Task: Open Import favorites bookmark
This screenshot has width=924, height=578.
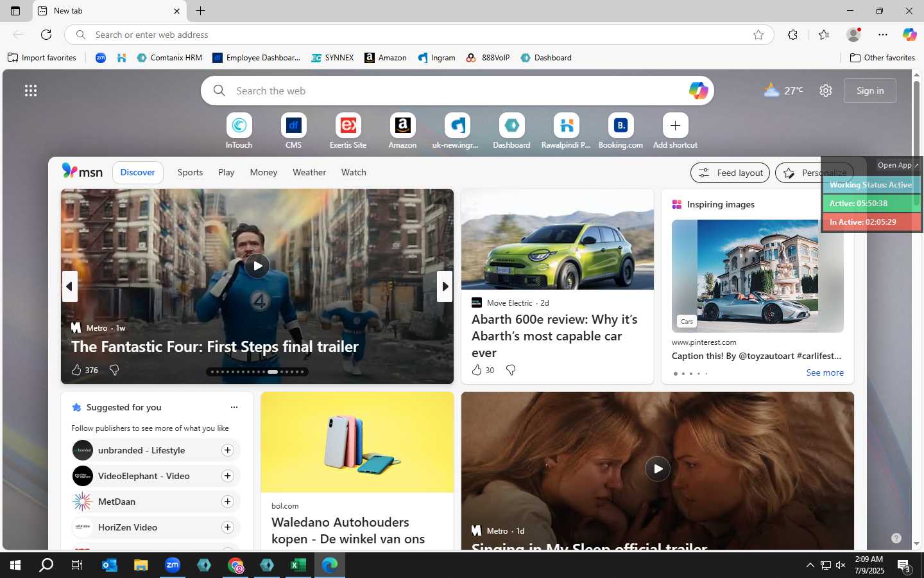Action: coord(42,58)
